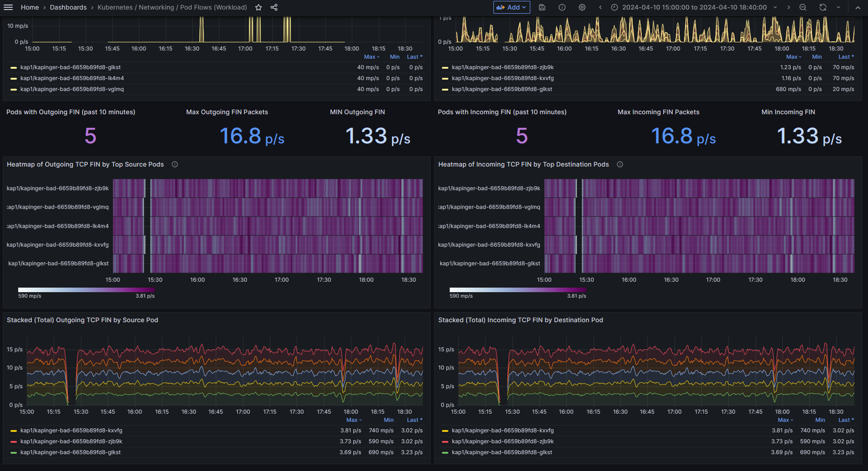Click the MIN Outgoing FIN 1.33 p/s value
This screenshot has width=868, height=471.
[378, 136]
